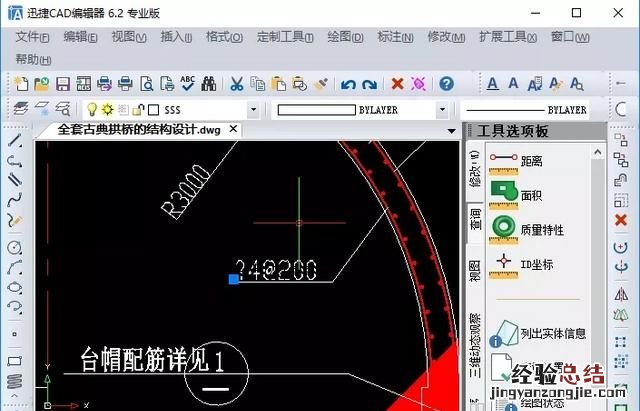Open the BYLAYER linetype combo box
The height and width of the screenshot is (411, 640).
[525, 110]
